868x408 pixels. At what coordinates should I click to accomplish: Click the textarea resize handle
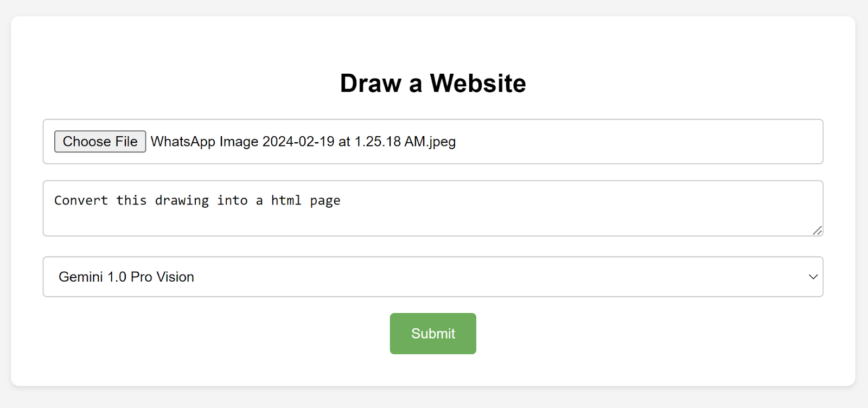817,230
